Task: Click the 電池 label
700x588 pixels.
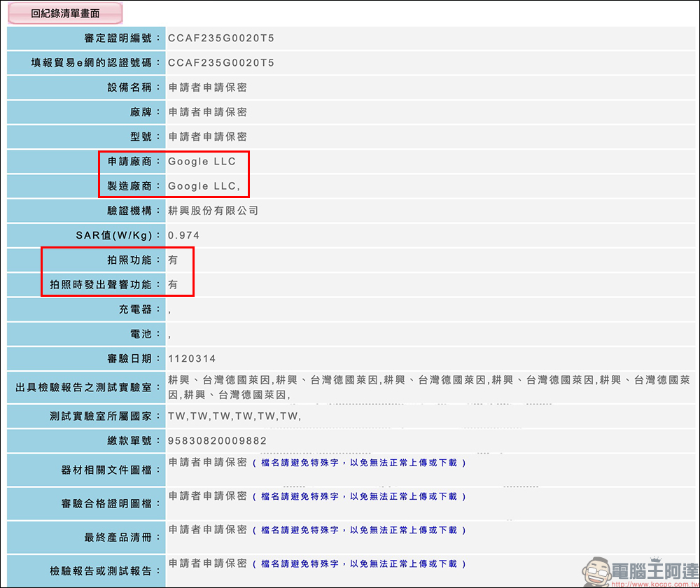Action: coord(145,334)
